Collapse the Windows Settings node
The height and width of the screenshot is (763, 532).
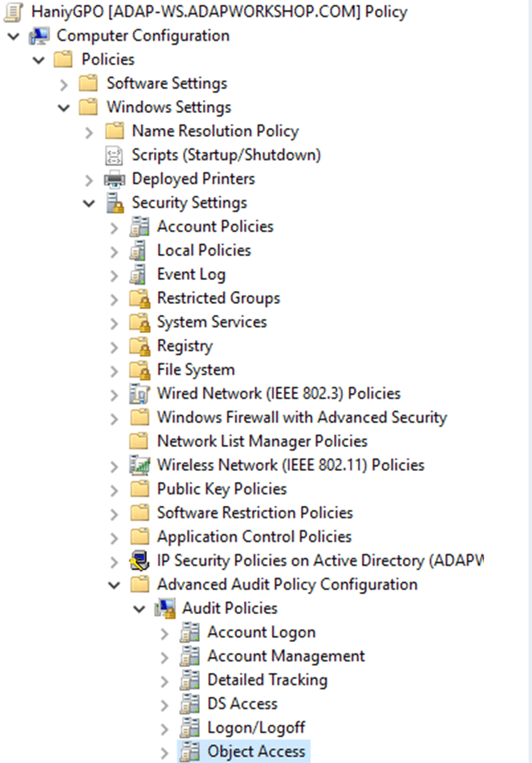64,108
